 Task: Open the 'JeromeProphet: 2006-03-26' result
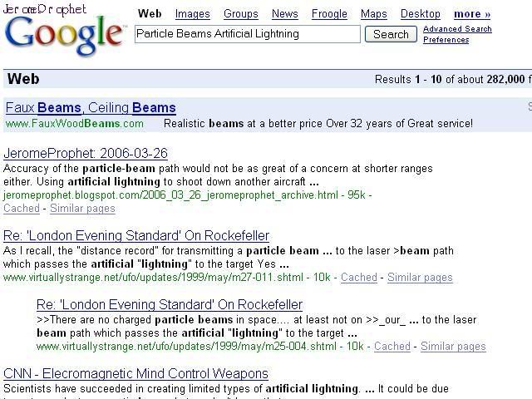coord(86,153)
